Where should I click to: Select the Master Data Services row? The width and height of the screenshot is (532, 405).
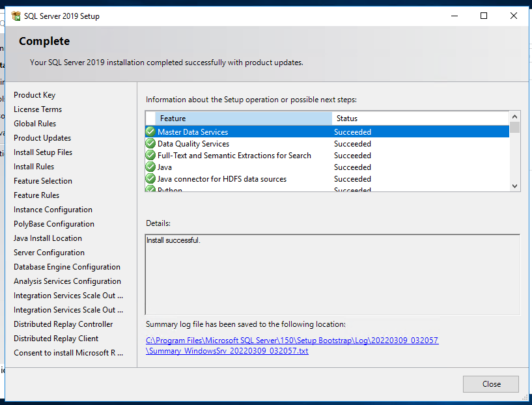pos(327,132)
